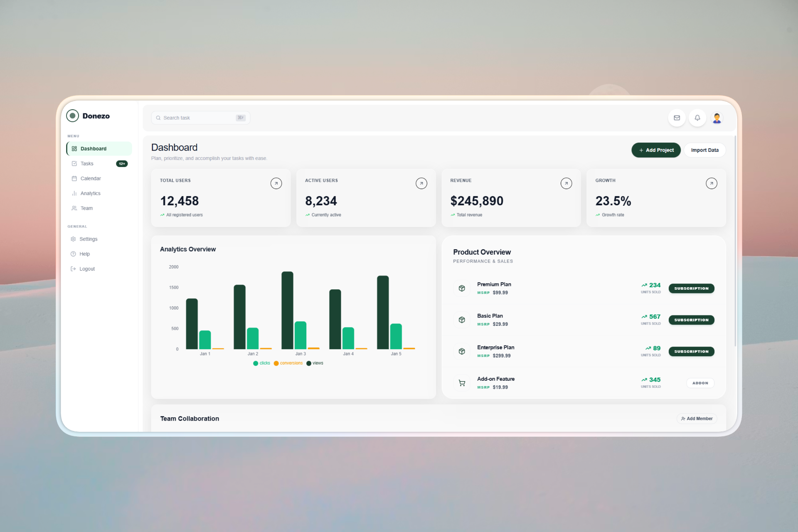
Task: Click the Add Project button
Action: 656,150
